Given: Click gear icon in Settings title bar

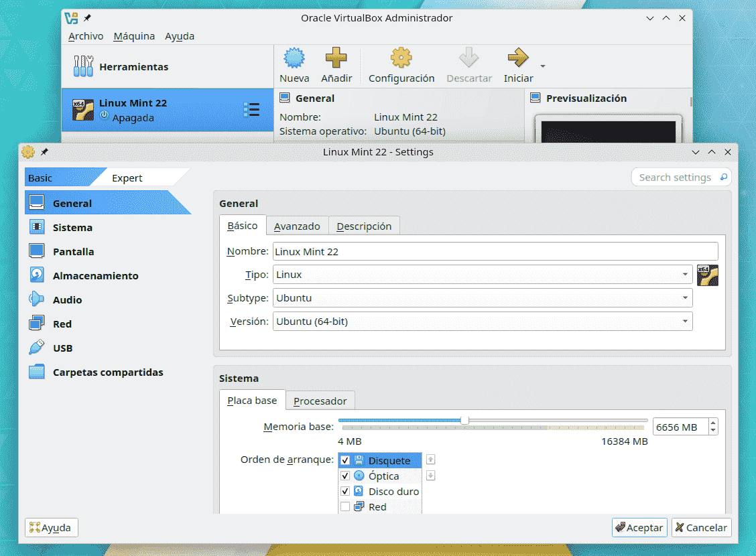Looking at the screenshot, I should (x=28, y=152).
